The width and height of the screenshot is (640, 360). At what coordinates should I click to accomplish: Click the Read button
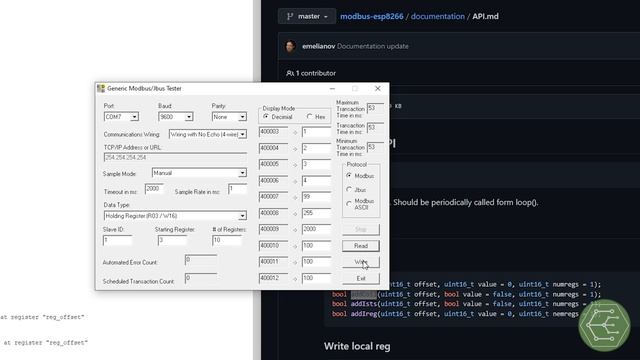(361, 246)
